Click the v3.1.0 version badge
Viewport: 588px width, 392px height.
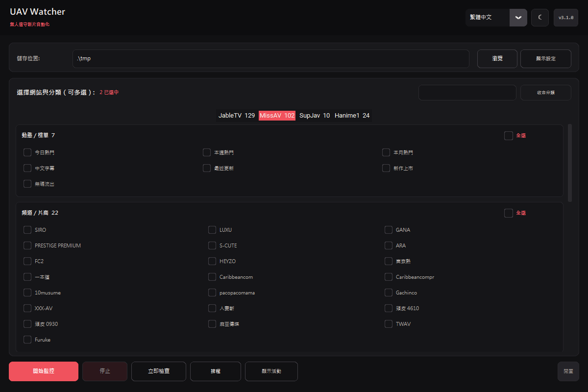point(566,18)
